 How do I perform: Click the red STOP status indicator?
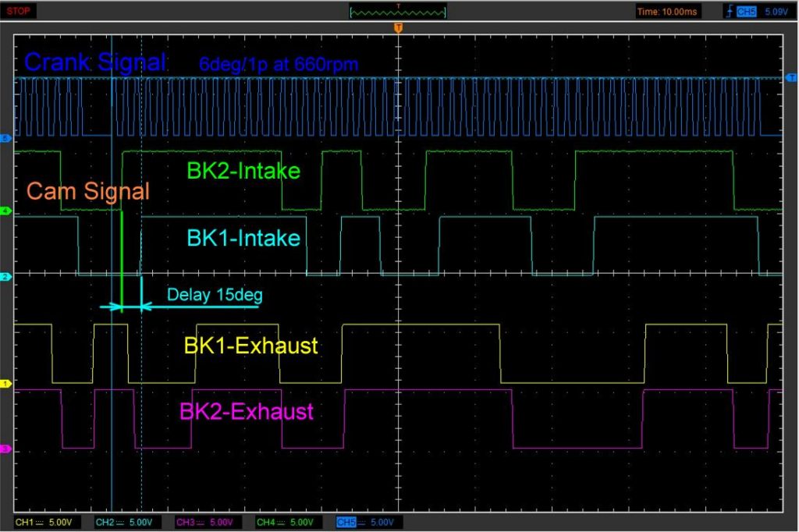point(19,11)
